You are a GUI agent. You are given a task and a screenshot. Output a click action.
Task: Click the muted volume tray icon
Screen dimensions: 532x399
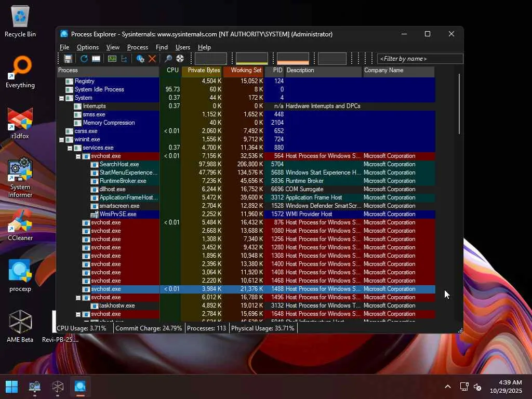[477, 387]
